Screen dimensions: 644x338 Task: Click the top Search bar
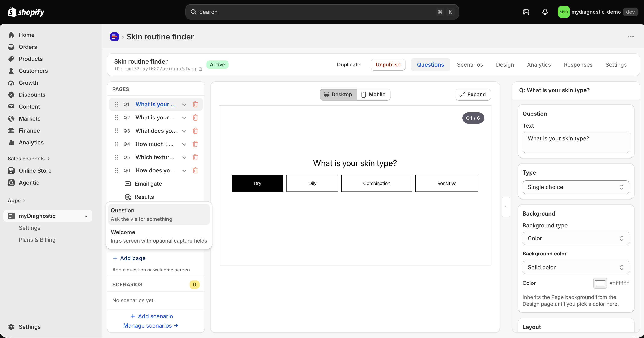click(x=322, y=12)
